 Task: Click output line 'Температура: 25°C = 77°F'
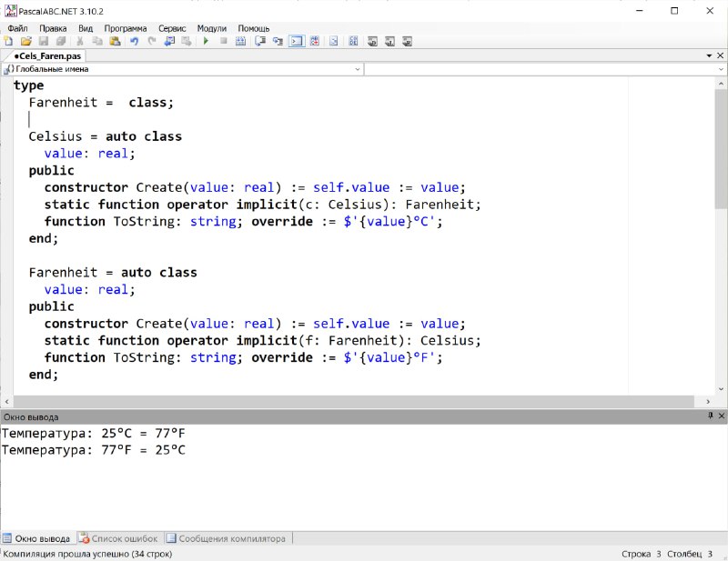tap(94, 434)
